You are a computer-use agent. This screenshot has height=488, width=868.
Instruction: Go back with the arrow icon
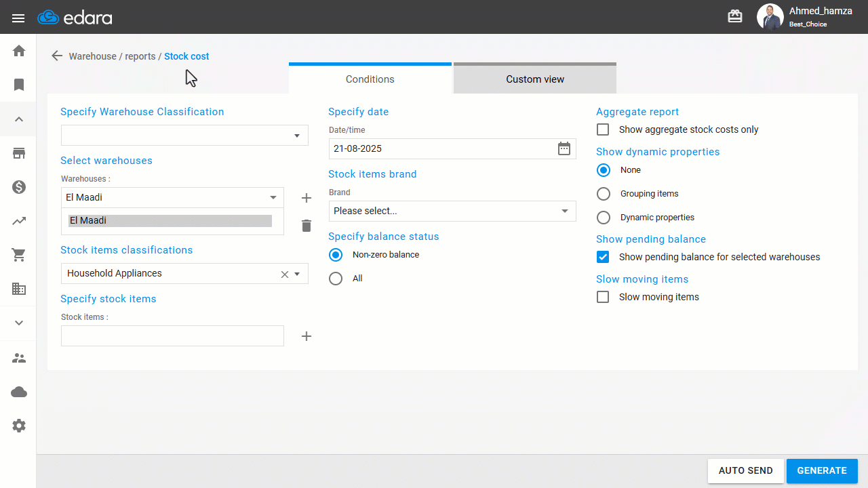[57, 56]
